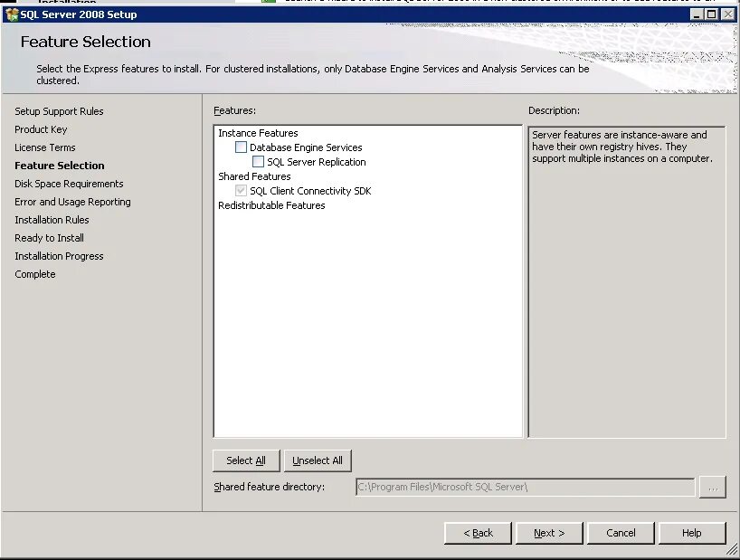Minimize the SQL Server 2008 Setup window
Screen dimensions: 740x560
coord(697,14)
